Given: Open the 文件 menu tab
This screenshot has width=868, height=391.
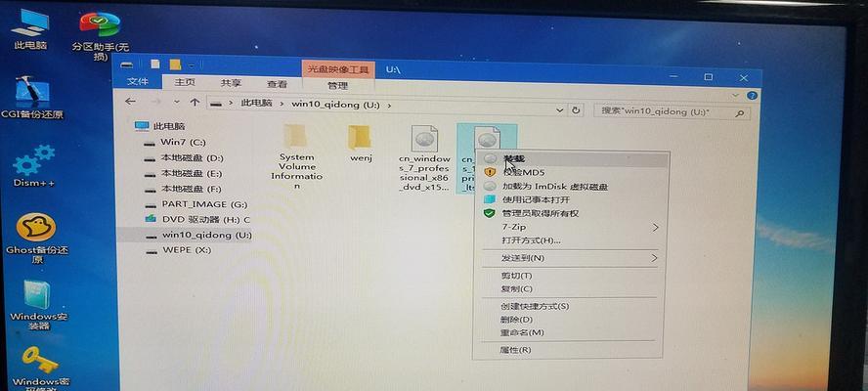Looking at the screenshot, I should (138, 82).
